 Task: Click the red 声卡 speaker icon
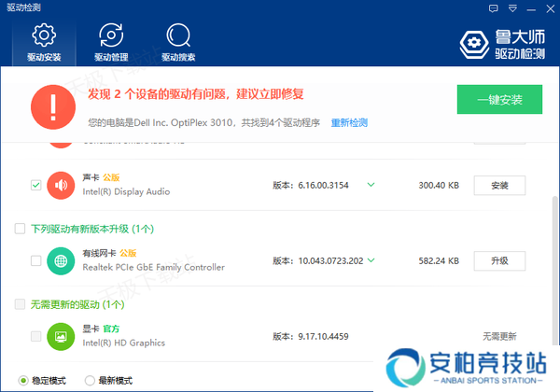pos(61,185)
